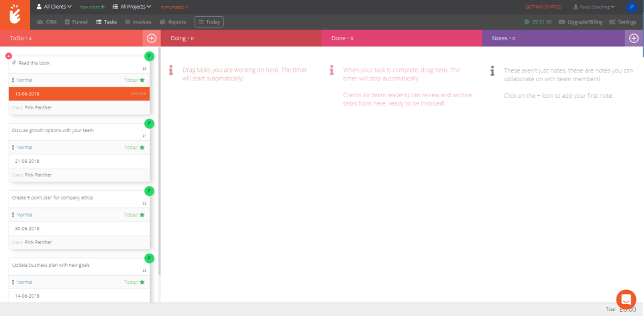The width and height of the screenshot is (644, 316).
Task: Open the CRM section
Action: coord(46,22)
